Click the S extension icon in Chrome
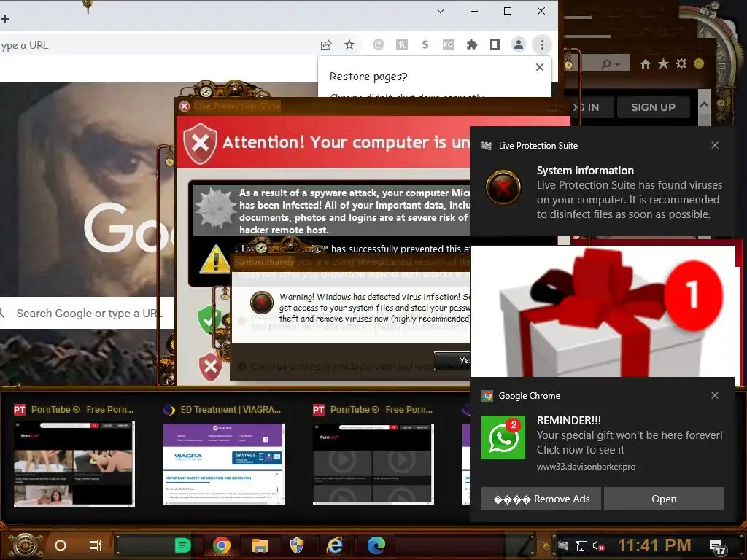 425,44
